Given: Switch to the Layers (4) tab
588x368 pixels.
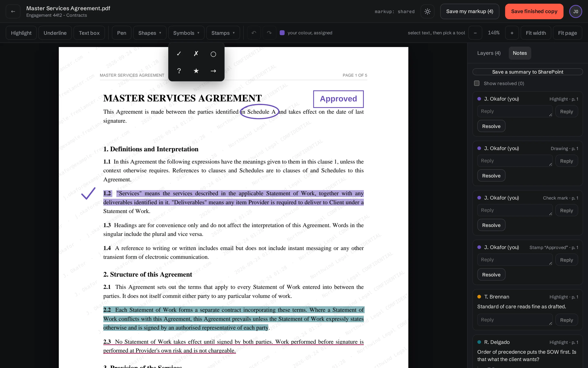Looking at the screenshot, I should click(x=489, y=53).
